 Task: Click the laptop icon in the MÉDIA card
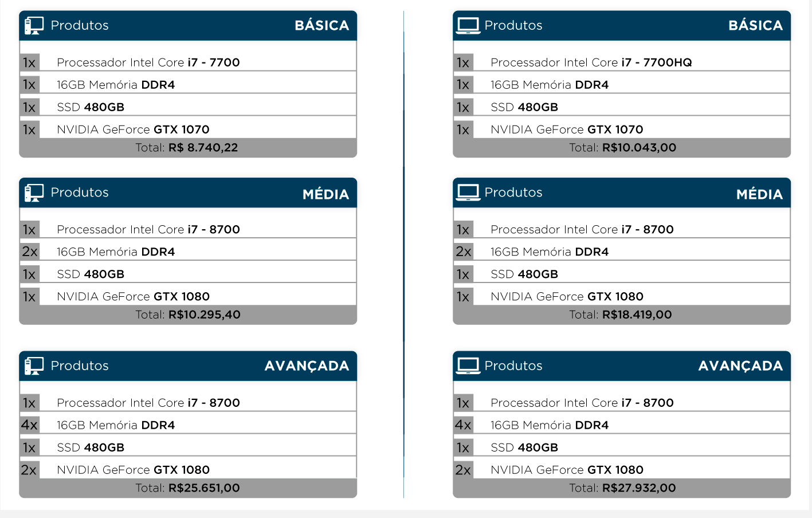tap(468, 193)
